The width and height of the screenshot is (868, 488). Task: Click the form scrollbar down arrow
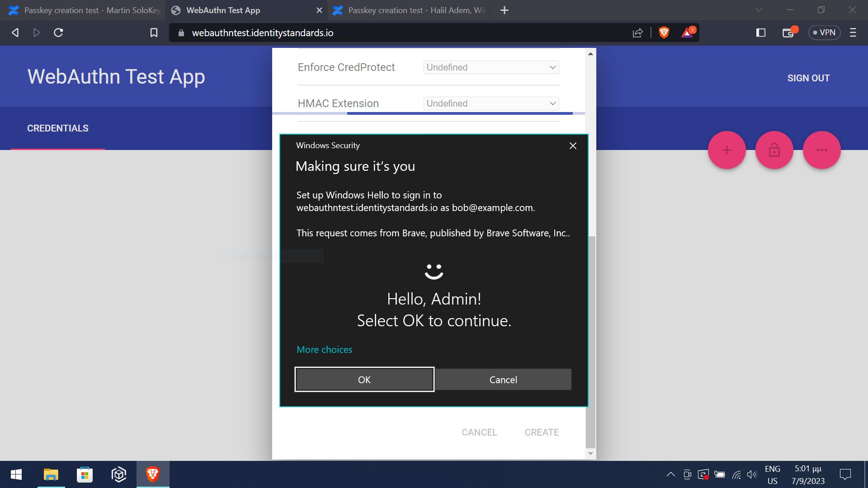coord(590,453)
